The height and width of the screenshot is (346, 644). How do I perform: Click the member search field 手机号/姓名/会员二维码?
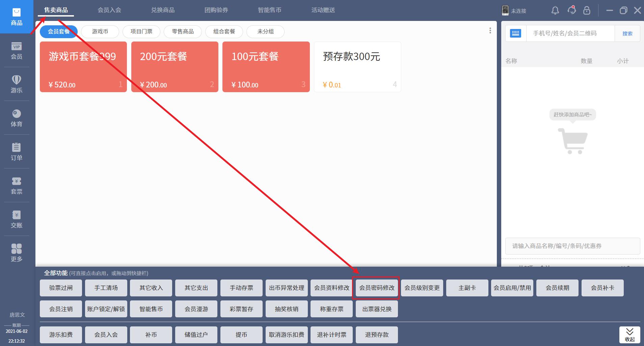pos(570,33)
